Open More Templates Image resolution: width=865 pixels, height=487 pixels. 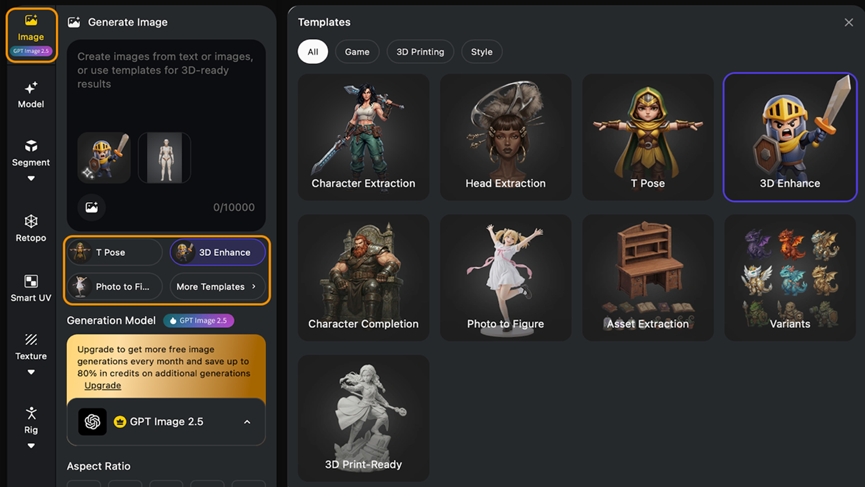(x=217, y=286)
